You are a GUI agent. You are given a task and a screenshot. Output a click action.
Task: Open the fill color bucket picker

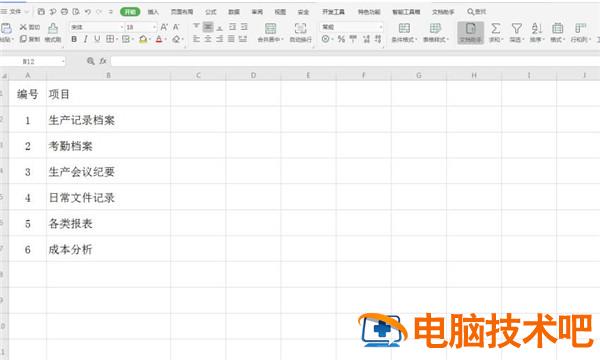(x=143, y=39)
